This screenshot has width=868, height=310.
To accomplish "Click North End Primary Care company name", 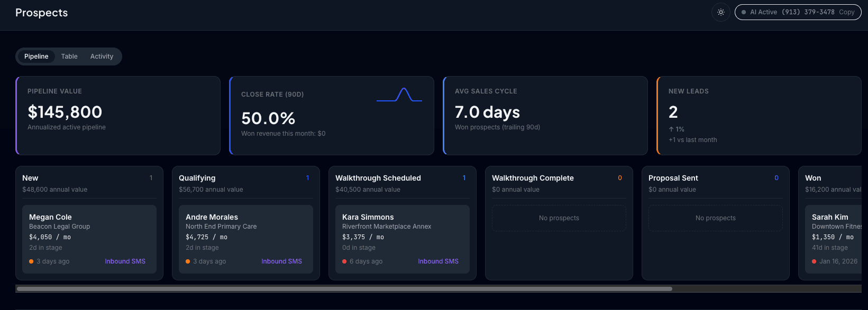I will click(221, 227).
